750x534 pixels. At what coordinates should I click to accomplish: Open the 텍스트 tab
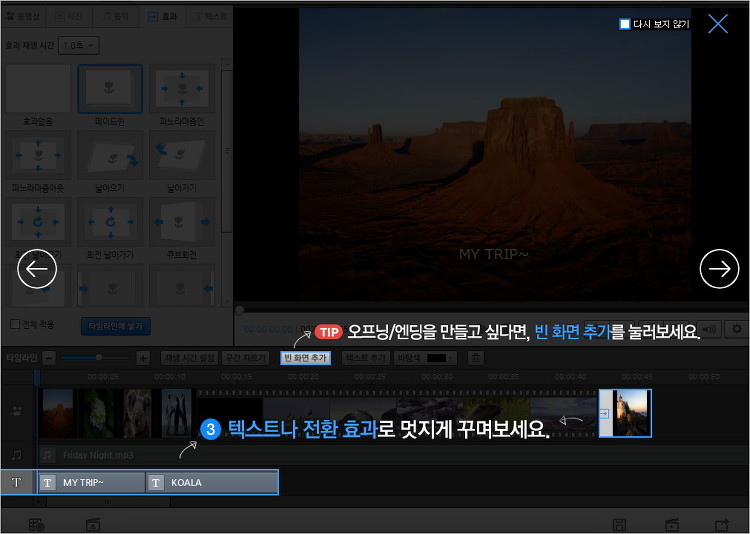pyautogui.click(x=210, y=16)
